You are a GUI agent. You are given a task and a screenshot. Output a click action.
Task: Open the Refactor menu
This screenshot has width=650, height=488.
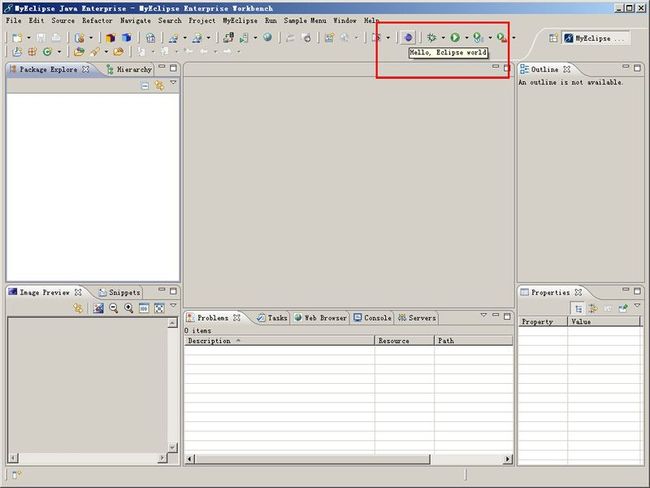click(97, 20)
